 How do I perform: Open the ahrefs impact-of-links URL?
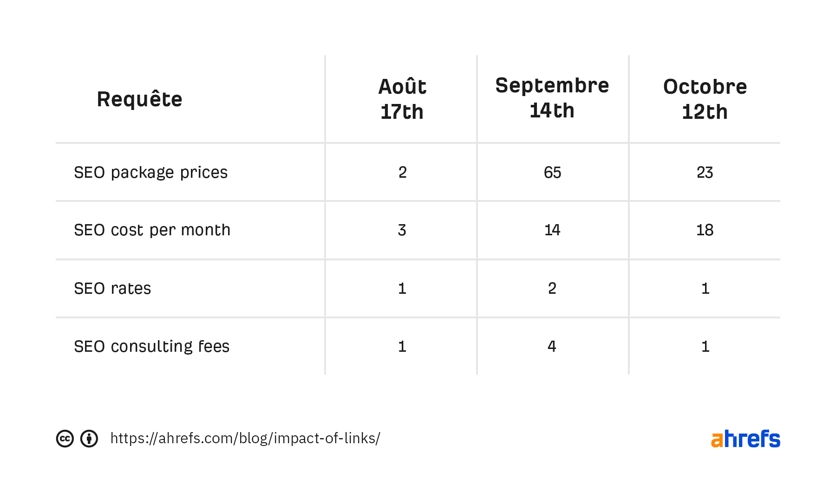pos(245,438)
